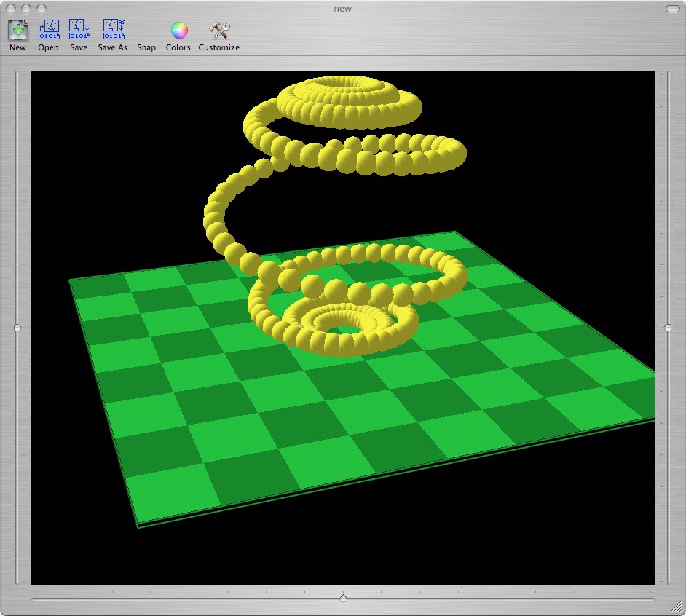This screenshot has height=616, width=686.
Task: Click the window close button
Action: pyautogui.click(x=11, y=9)
